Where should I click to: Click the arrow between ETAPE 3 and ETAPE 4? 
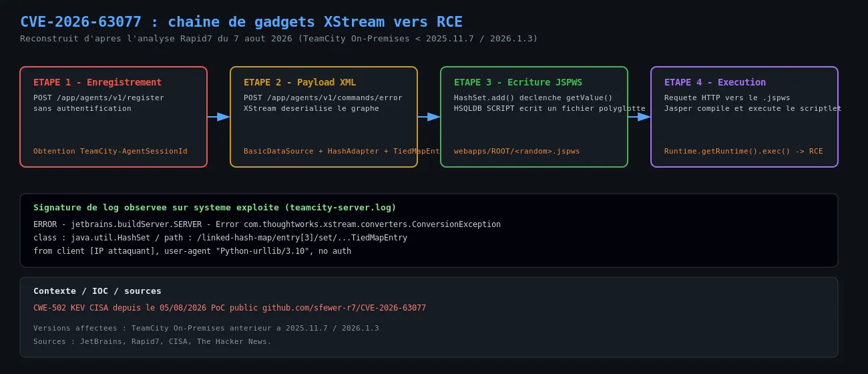[639, 117]
